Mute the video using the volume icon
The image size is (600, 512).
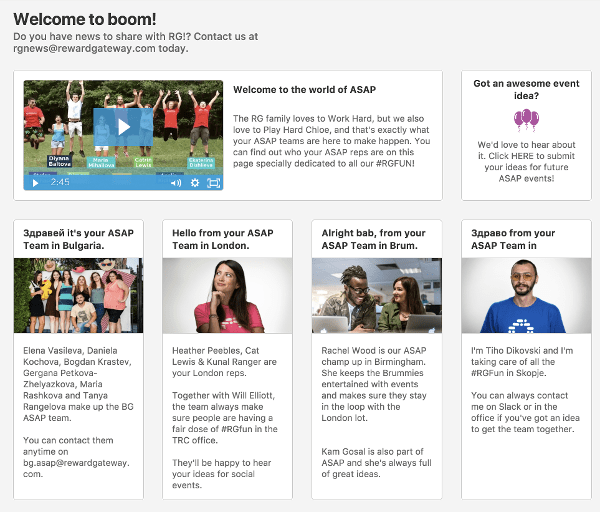click(x=176, y=183)
